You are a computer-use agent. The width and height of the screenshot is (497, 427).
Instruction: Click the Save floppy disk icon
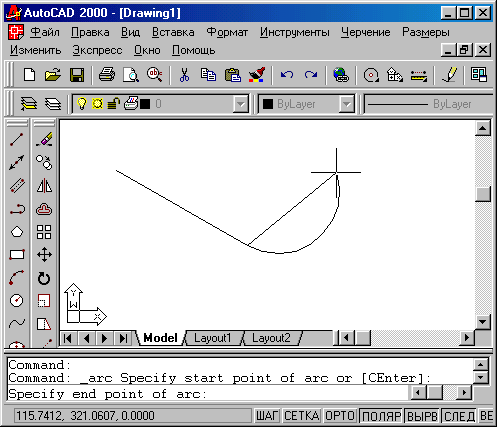tap(77, 75)
